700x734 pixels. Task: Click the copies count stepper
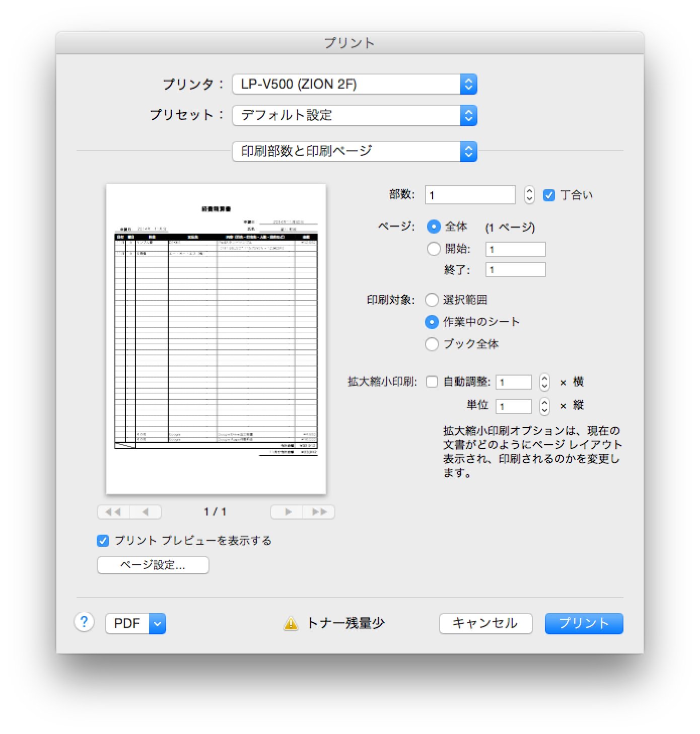click(529, 195)
